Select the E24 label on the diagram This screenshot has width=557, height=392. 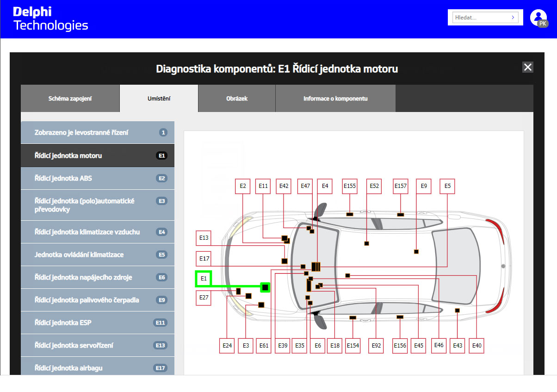pyautogui.click(x=227, y=346)
